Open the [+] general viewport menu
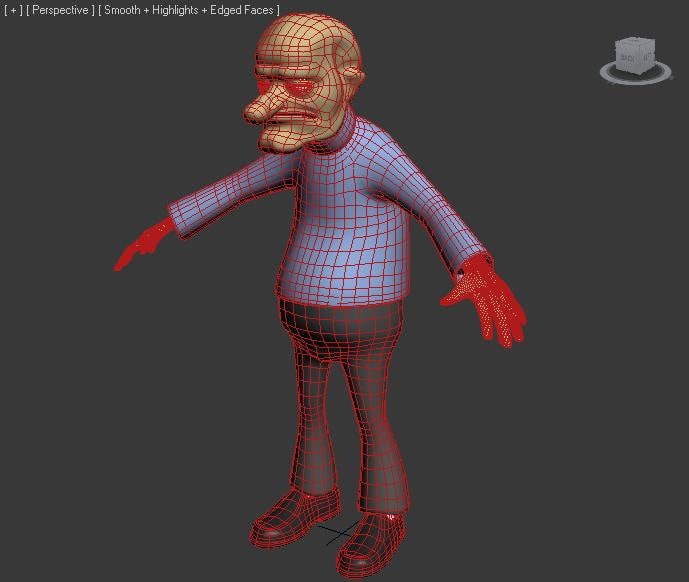 click(x=13, y=10)
